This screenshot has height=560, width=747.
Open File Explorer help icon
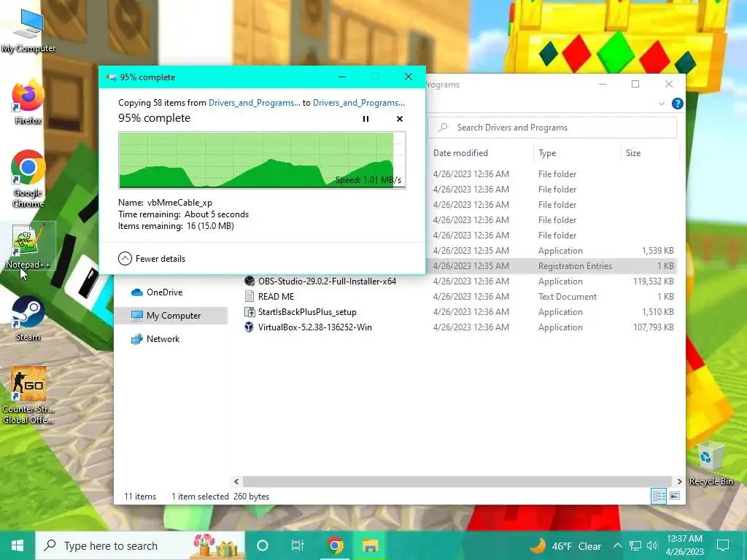(677, 104)
